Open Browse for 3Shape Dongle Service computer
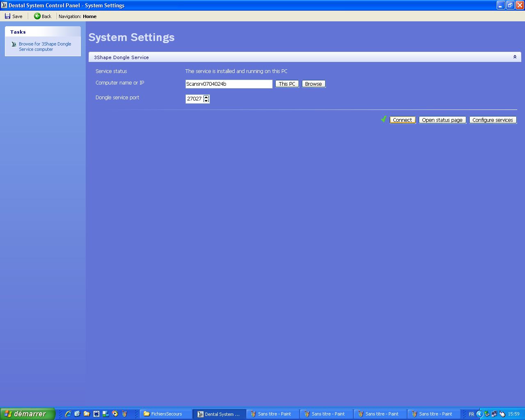 coord(45,46)
